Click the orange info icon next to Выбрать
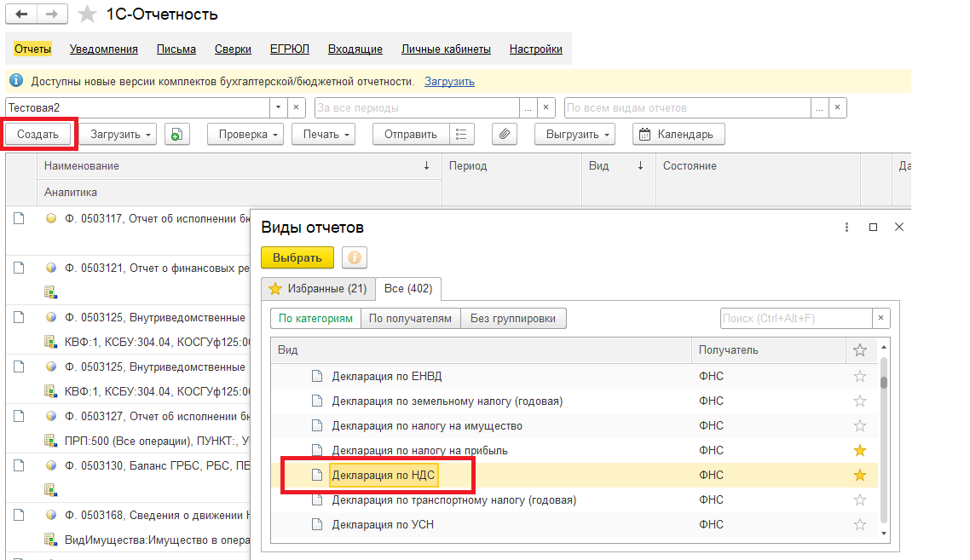This screenshot has width=970, height=560. point(355,257)
